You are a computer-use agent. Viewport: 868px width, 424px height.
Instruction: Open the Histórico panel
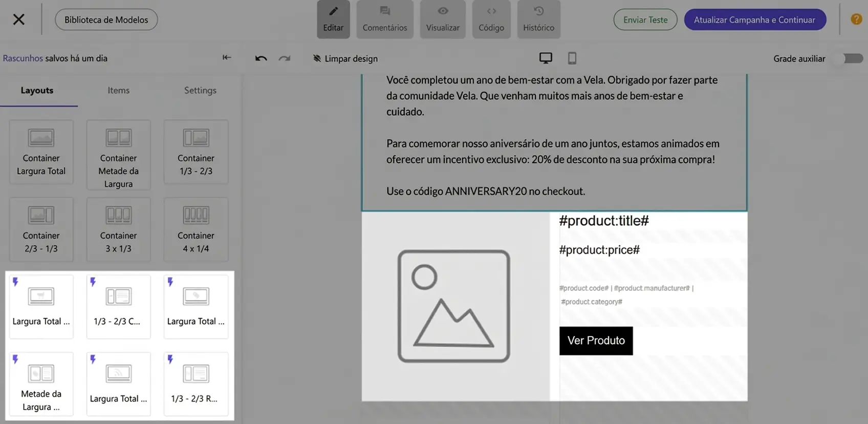[x=538, y=19]
